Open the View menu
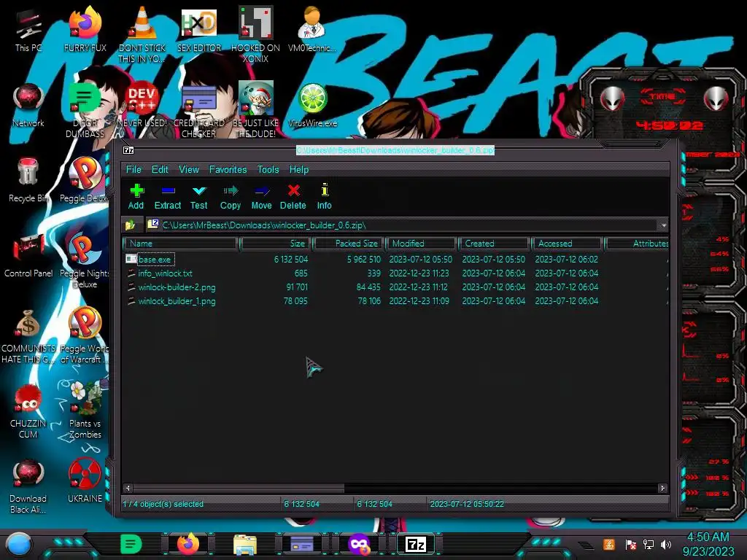 coord(189,169)
